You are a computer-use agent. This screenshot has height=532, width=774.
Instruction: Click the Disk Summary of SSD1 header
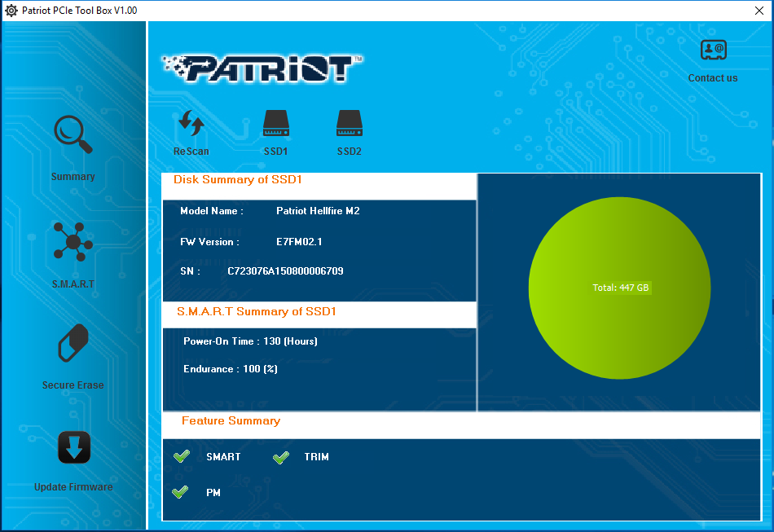(238, 180)
